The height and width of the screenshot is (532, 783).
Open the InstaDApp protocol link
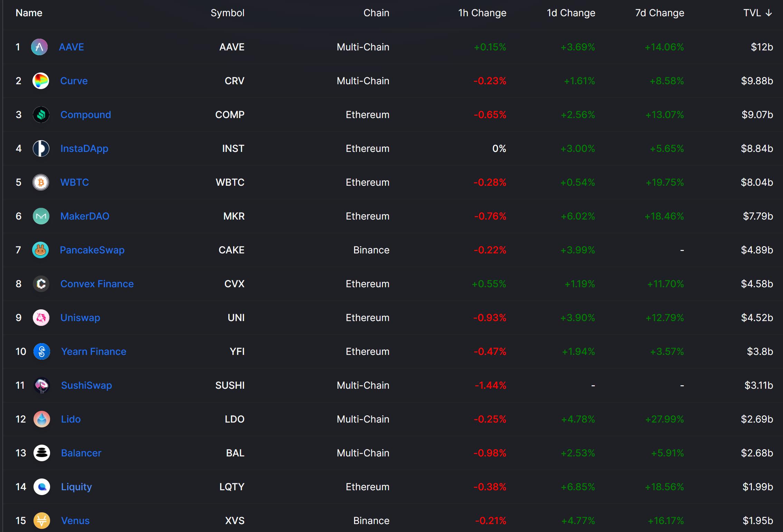click(x=84, y=148)
